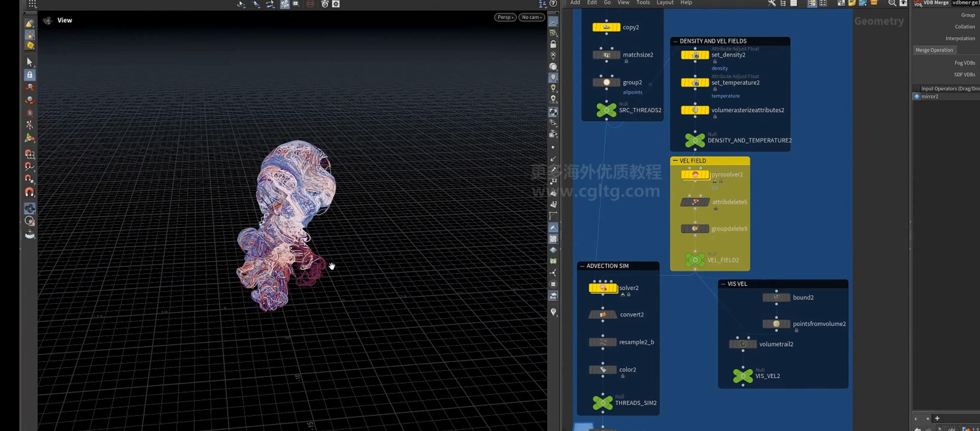Click the eye display options icon in network editor
Screen dimensions: 980x431
point(903,3)
